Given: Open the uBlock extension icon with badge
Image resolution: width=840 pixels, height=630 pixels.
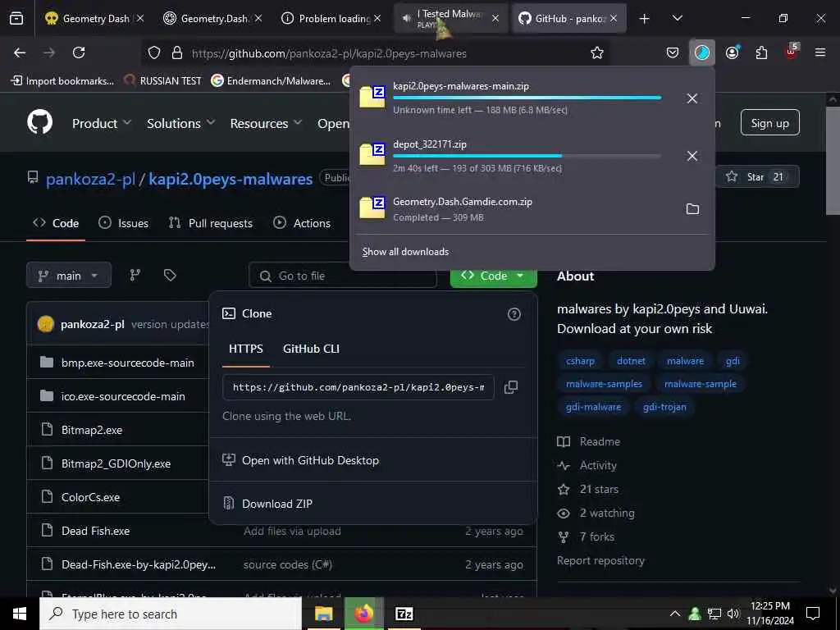Looking at the screenshot, I should coord(792,52).
